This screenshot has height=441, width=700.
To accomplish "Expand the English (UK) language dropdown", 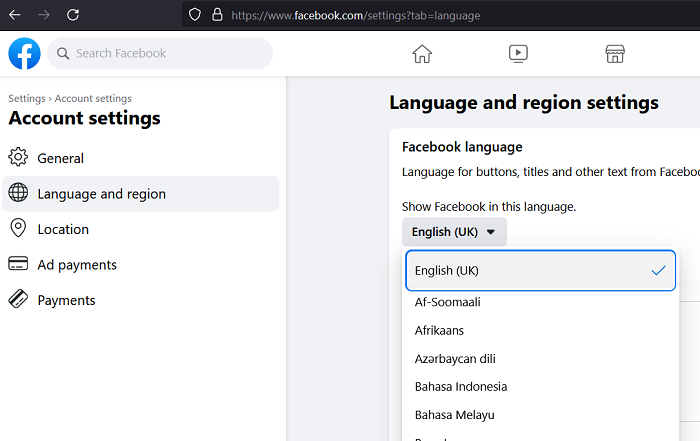I will 454,232.
